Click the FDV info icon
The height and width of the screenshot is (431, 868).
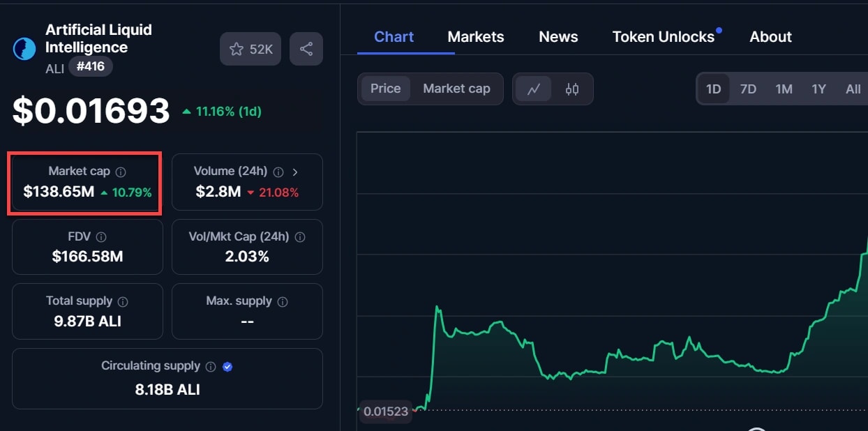[x=101, y=237]
